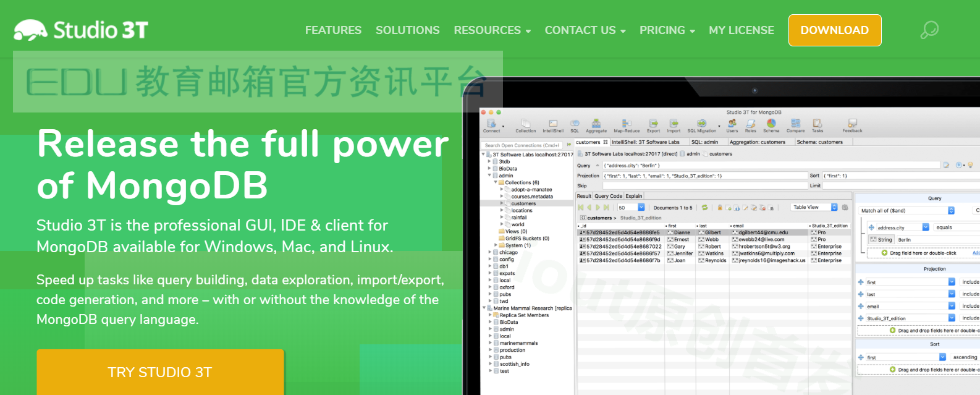Open the CONTACT US dropdown menu
Screen dimensions: 980x395
point(585,30)
